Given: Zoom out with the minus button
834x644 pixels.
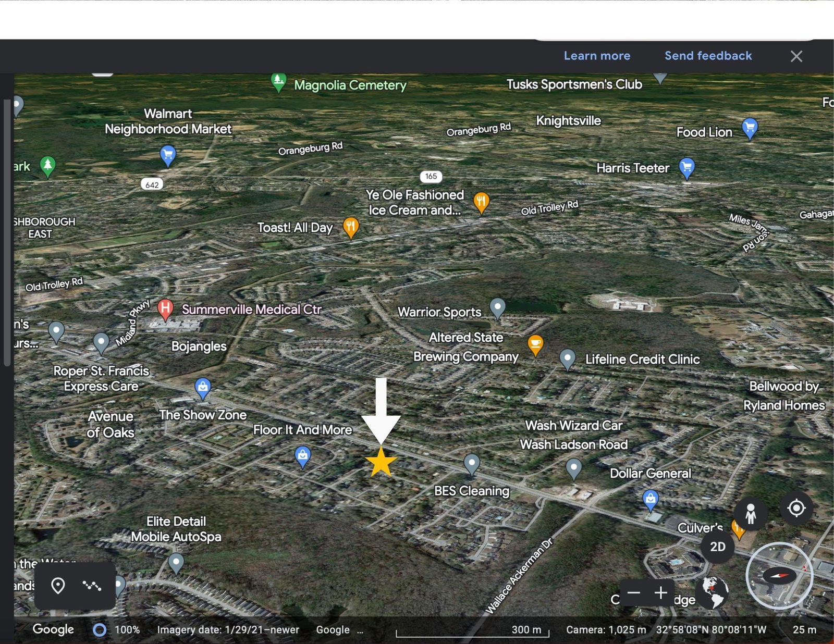Looking at the screenshot, I should pos(634,592).
